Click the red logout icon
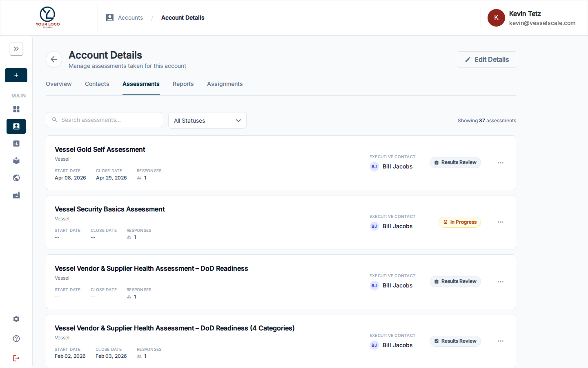 (16, 358)
